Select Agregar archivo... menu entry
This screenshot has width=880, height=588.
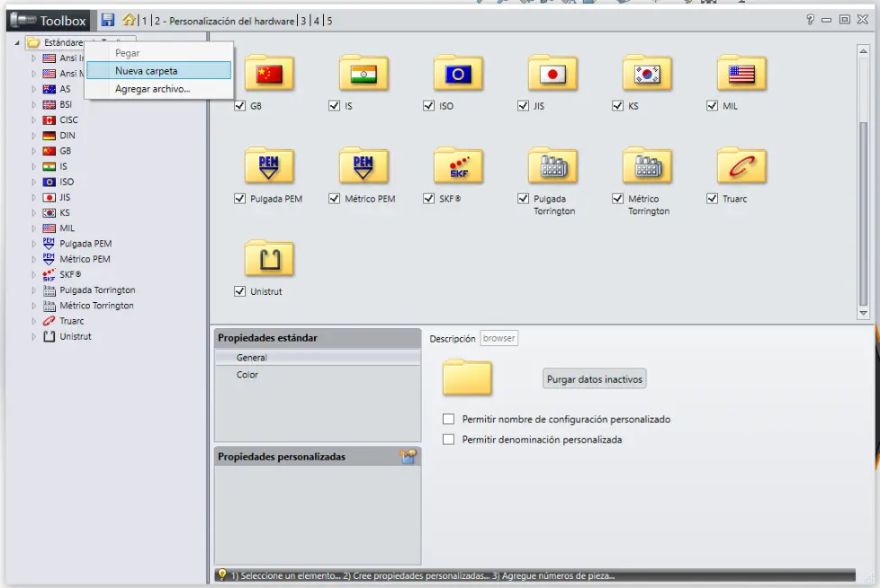pos(152,89)
